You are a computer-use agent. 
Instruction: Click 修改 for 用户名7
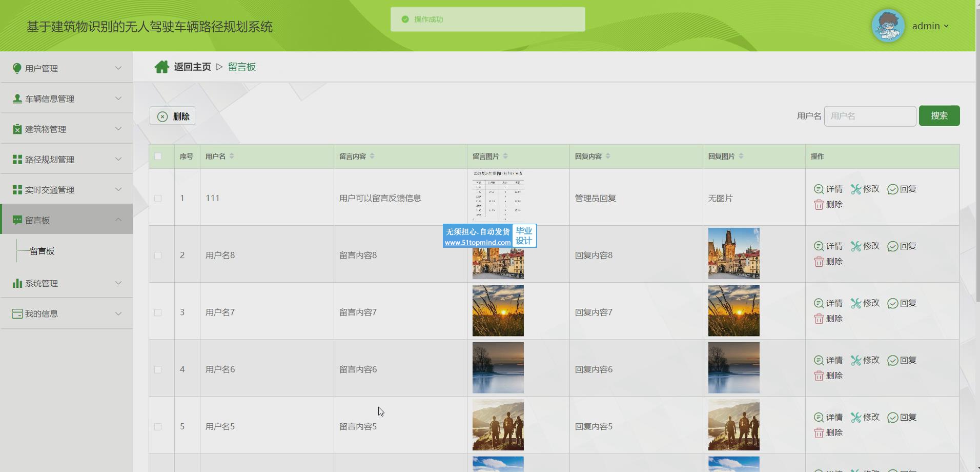click(865, 303)
